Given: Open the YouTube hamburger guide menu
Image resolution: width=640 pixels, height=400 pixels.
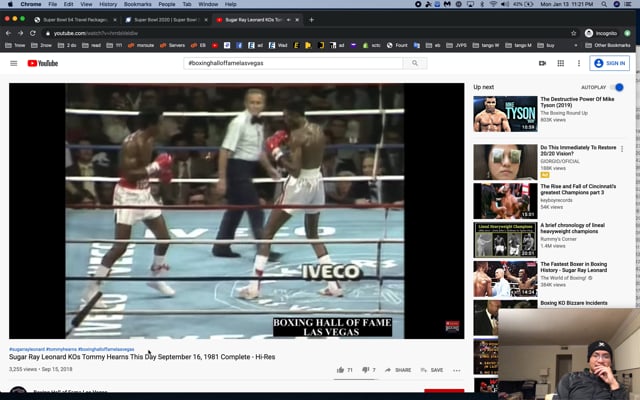Looking at the screenshot, I should (14, 63).
